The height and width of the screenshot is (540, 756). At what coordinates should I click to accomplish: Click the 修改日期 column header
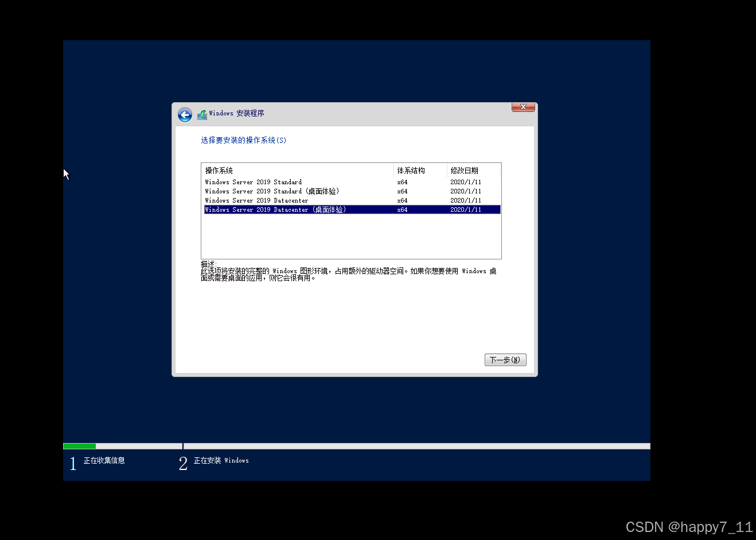point(473,170)
